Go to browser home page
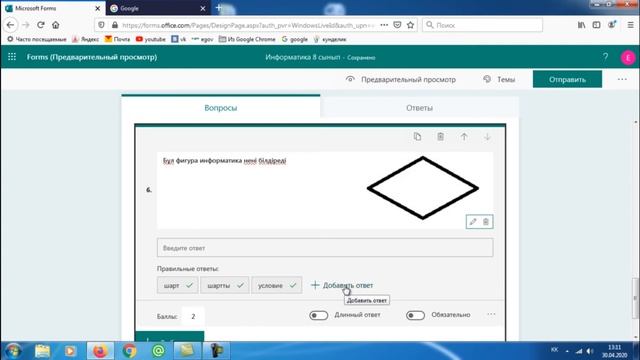 pos(56,25)
